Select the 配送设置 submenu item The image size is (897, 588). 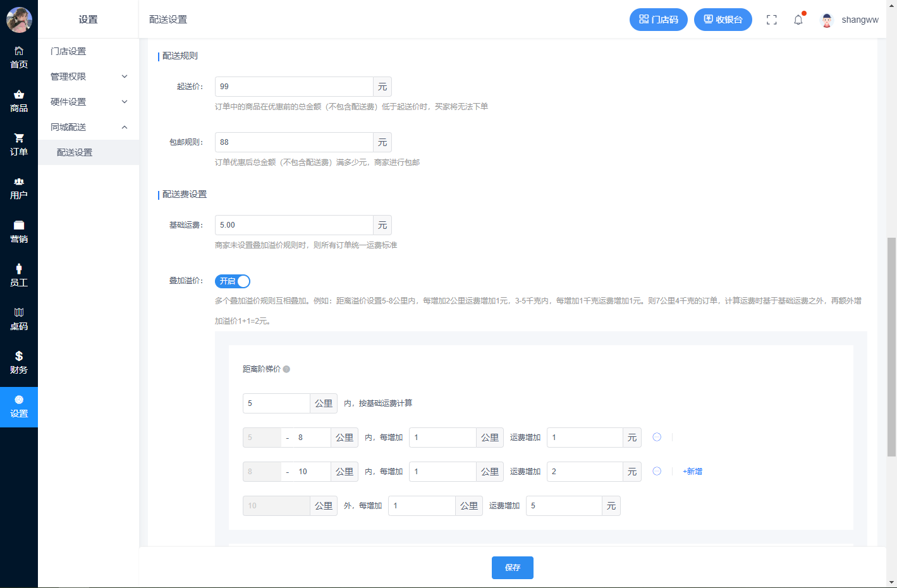(75, 152)
